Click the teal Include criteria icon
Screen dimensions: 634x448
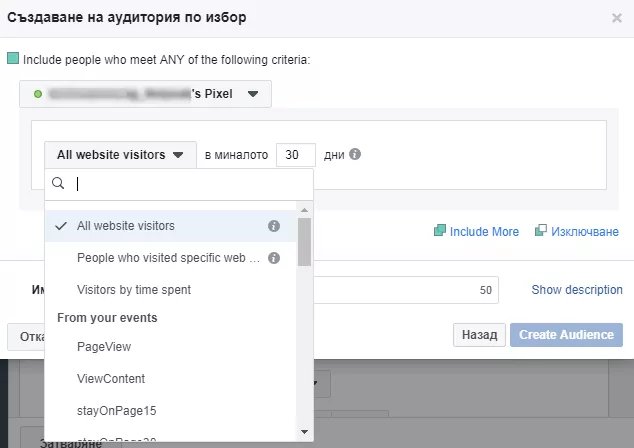[x=13, y=58]
